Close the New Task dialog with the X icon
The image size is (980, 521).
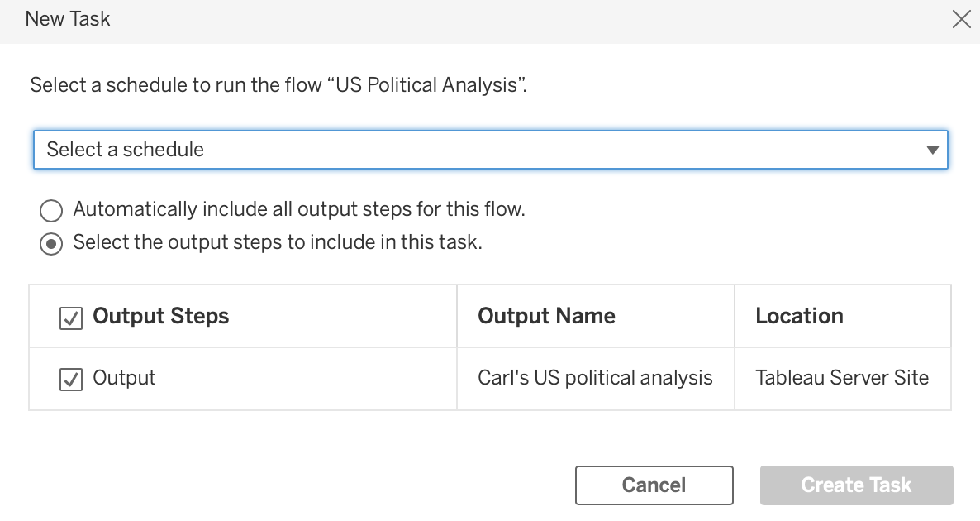[x=961, y=19]
